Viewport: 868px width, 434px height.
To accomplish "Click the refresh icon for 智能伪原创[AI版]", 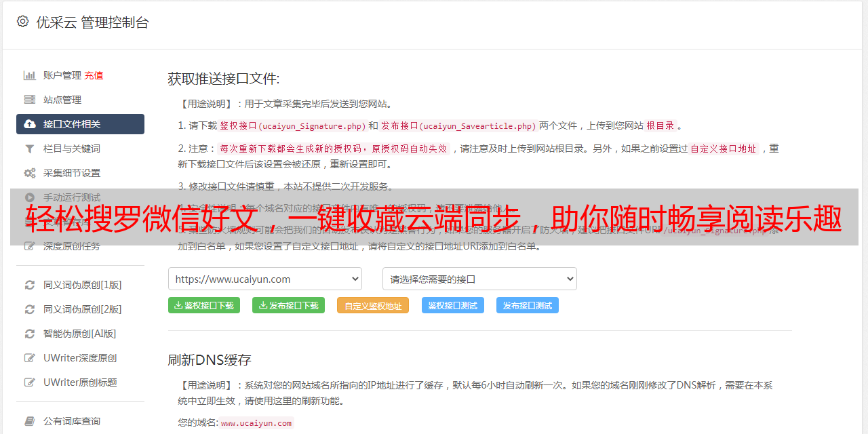I will point(30,334).
